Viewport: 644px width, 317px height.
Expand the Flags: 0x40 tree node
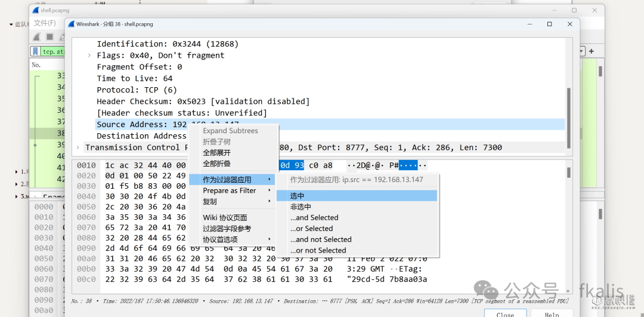click(x=89, y=56)
